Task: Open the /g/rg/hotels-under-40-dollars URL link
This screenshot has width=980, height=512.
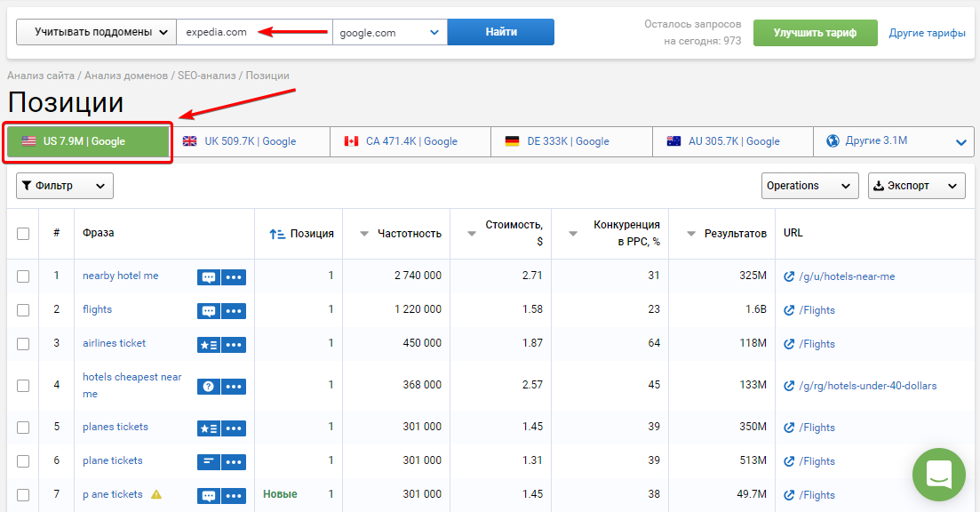Action: coord(867,386)
